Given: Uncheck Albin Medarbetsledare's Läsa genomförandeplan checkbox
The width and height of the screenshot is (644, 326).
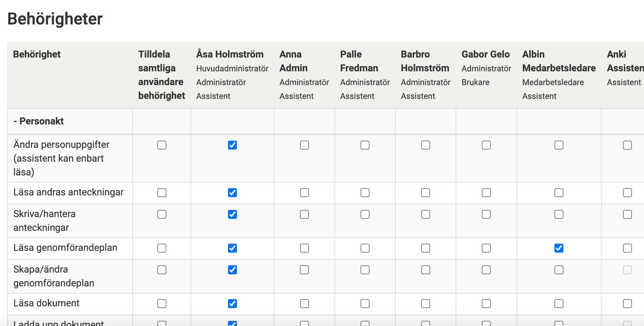Looking at the screenshot, I should (x=559, y=248).
